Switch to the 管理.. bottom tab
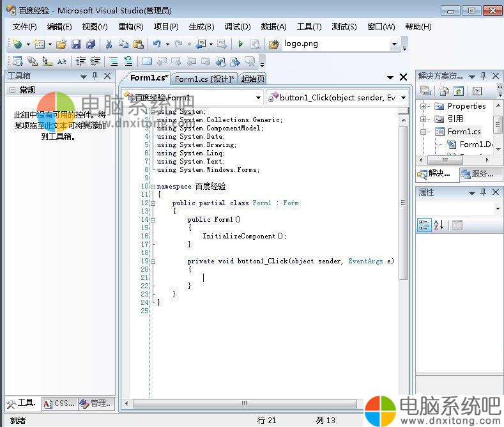This screenshot has height=427, width=504. [95, 403]
